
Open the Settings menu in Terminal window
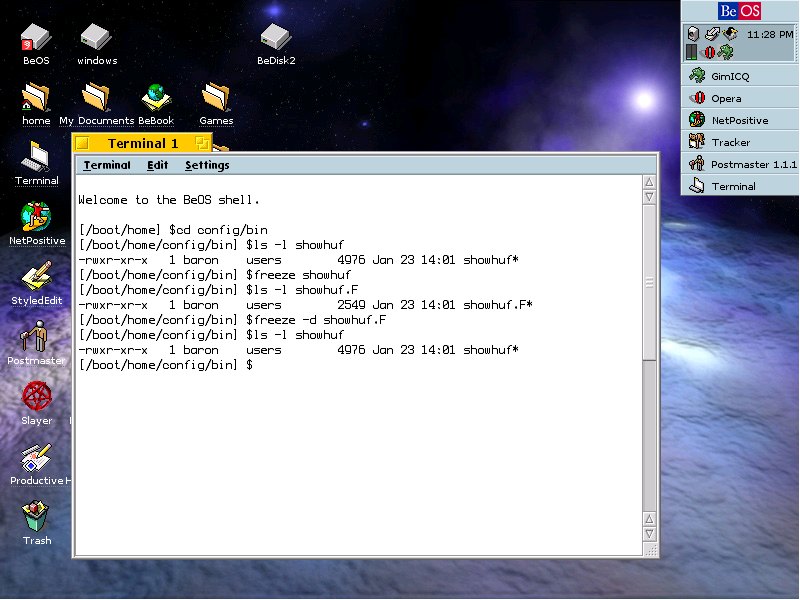(x=207, y=165)
